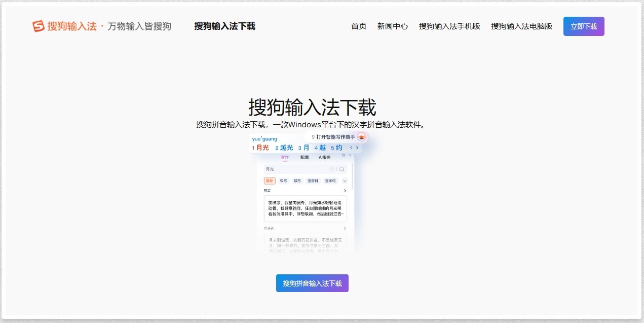Click the 搜狗拼音输入法下载 button

[x=312, y=283]
